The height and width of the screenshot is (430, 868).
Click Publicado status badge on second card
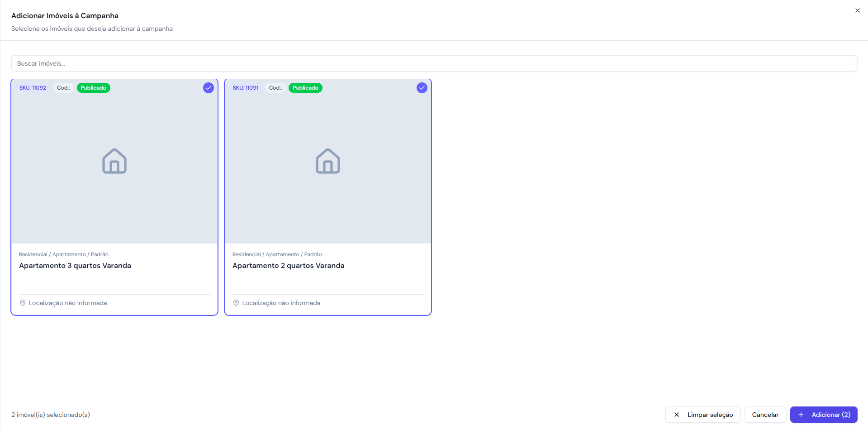click(305, 88)
